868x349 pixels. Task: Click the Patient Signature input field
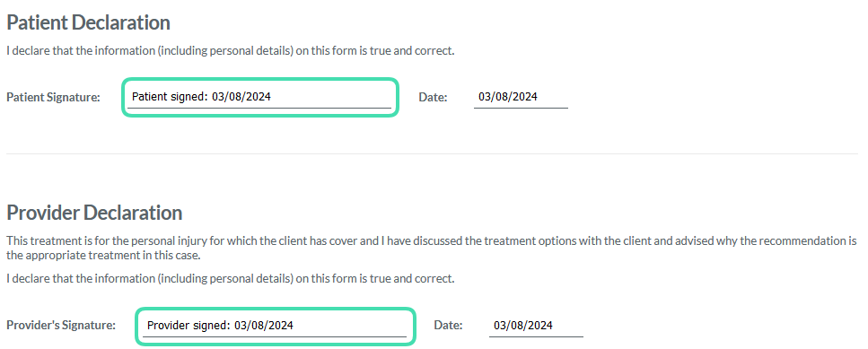click(x=259, y=98)
